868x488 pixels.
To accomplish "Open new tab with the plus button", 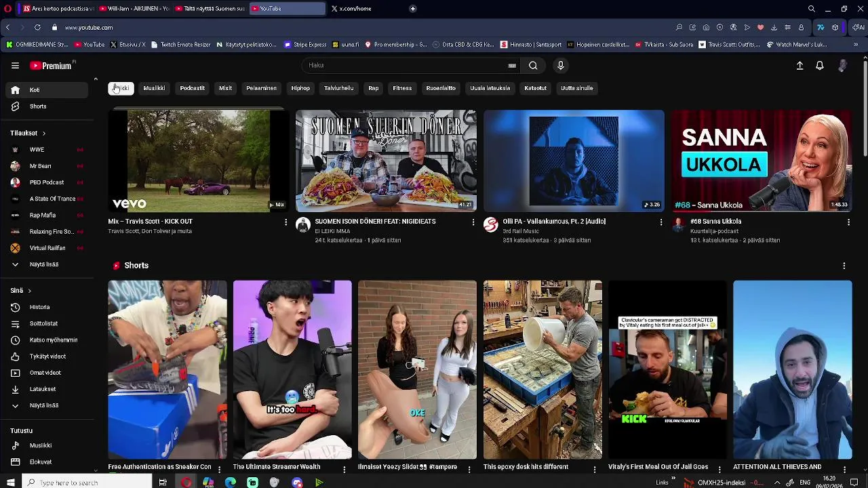I will [412, 9].
